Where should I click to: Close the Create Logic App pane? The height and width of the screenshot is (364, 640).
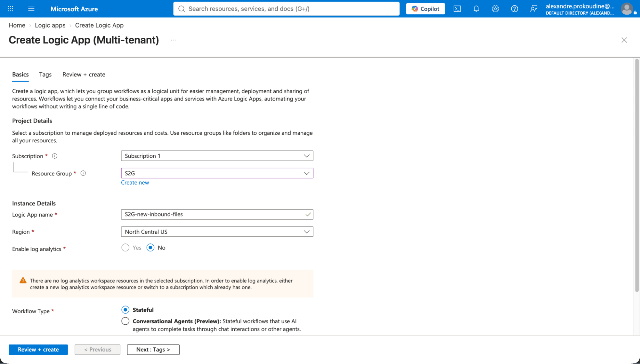[x=624, y=40]
